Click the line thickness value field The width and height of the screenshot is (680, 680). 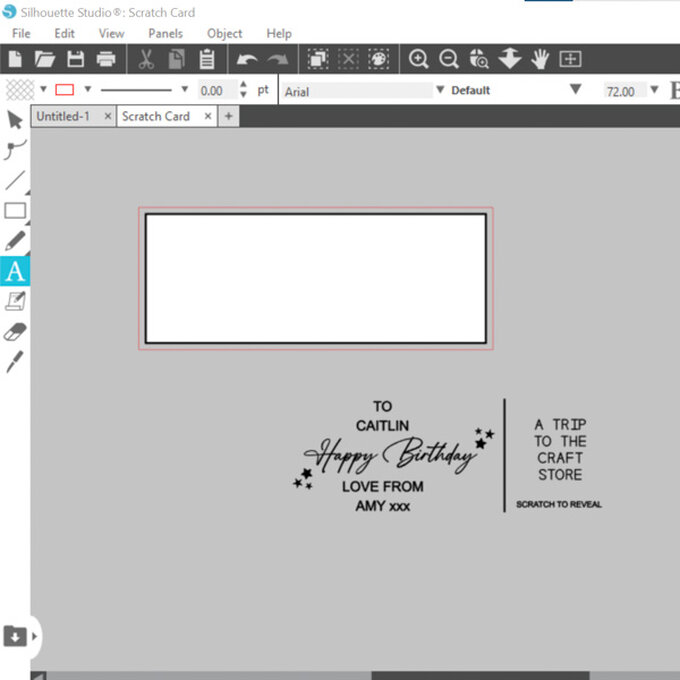[213, 91]
